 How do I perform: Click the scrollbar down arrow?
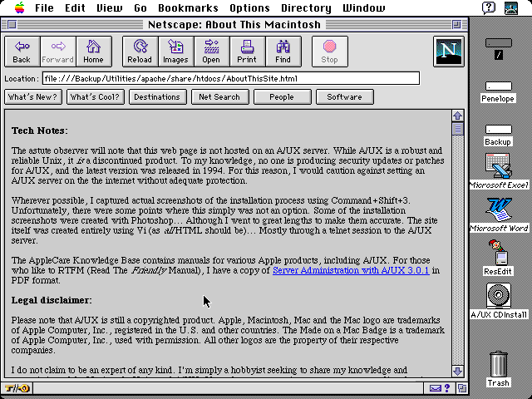[457, 372]
